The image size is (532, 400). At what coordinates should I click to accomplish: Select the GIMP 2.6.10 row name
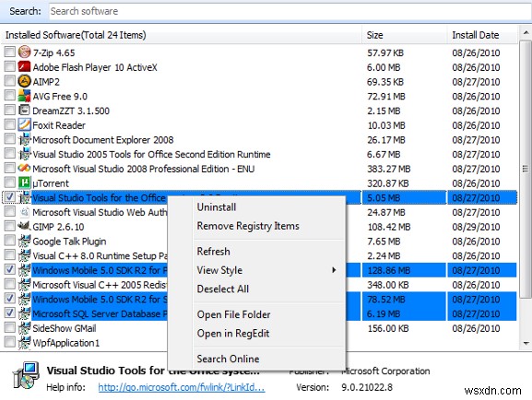tap(58, 227)
